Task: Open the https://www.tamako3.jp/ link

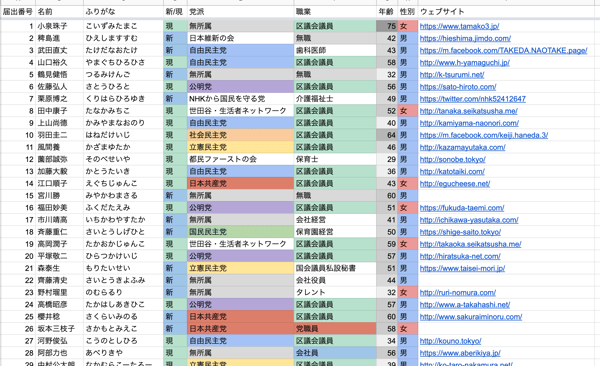Action: 459,26
